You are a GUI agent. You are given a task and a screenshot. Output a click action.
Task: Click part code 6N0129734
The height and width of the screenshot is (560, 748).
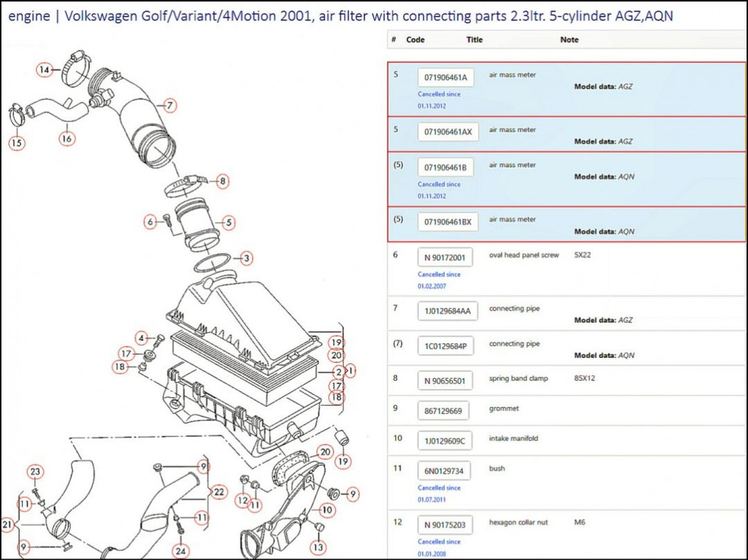[444, 471]
